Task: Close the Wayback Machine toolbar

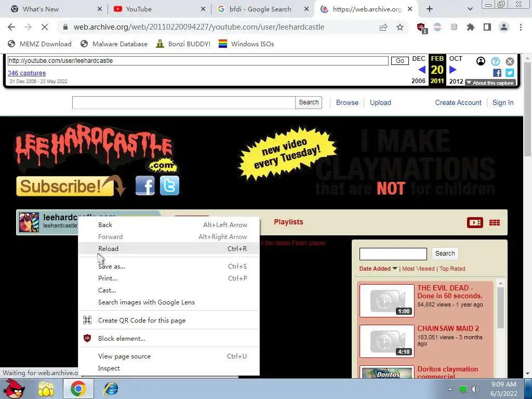Action: [x=510, y=61]
